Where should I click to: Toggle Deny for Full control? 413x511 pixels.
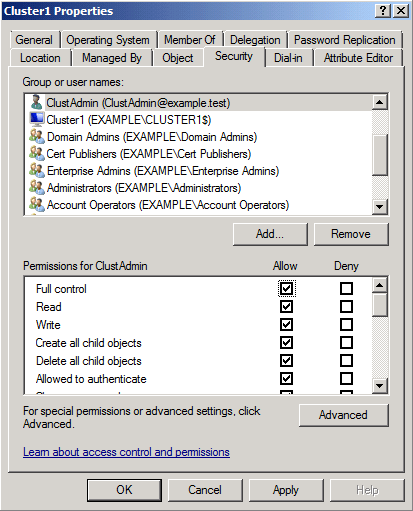tap(346, 289)
